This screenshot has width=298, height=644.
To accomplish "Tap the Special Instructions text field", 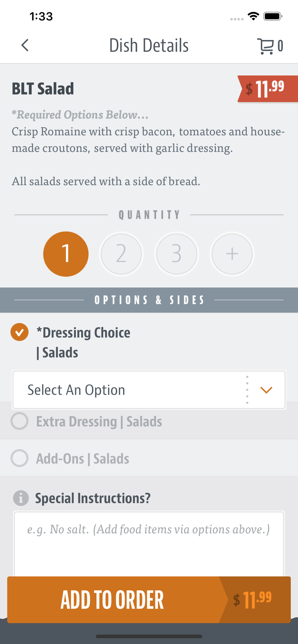I will [x=149, y=544].
